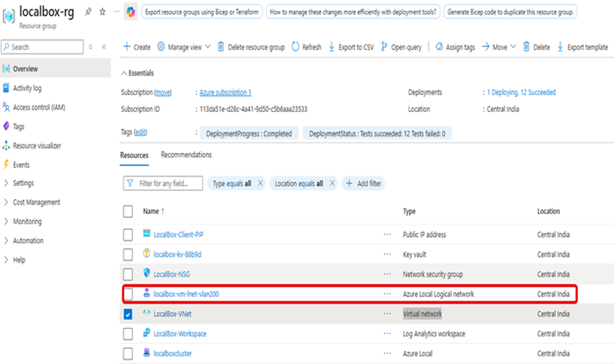Click the localboxcluster icon

coord(147,352)
